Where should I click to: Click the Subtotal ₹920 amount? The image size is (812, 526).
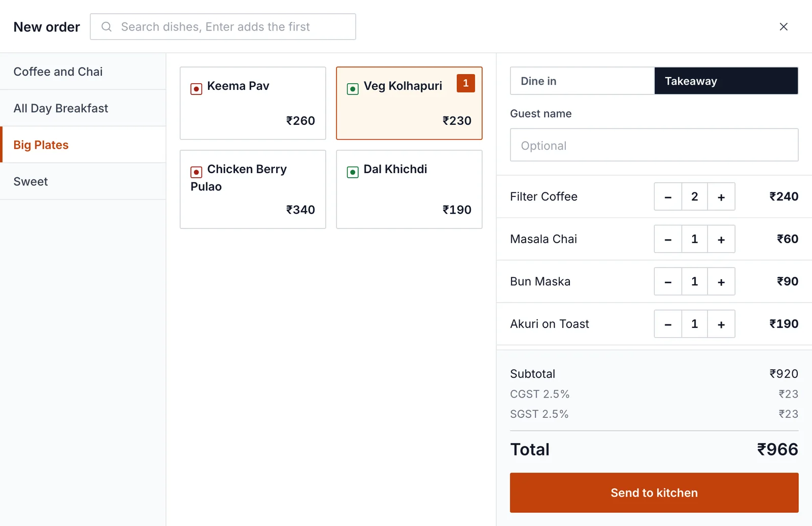[784, 374]
